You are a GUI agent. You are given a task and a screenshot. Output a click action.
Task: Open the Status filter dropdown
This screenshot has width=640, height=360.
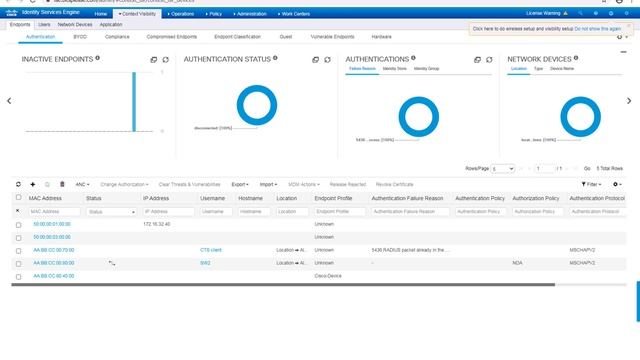pyautogui.click(x=111, y=212)
